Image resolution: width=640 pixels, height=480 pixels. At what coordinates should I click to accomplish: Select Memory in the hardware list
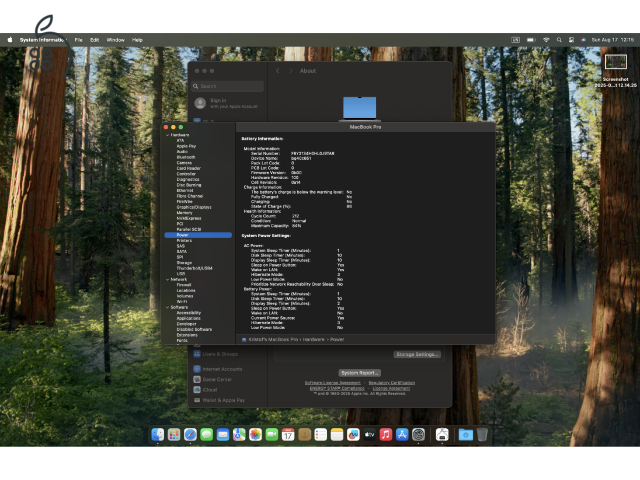pyautogui.click(x=184, y=213)
